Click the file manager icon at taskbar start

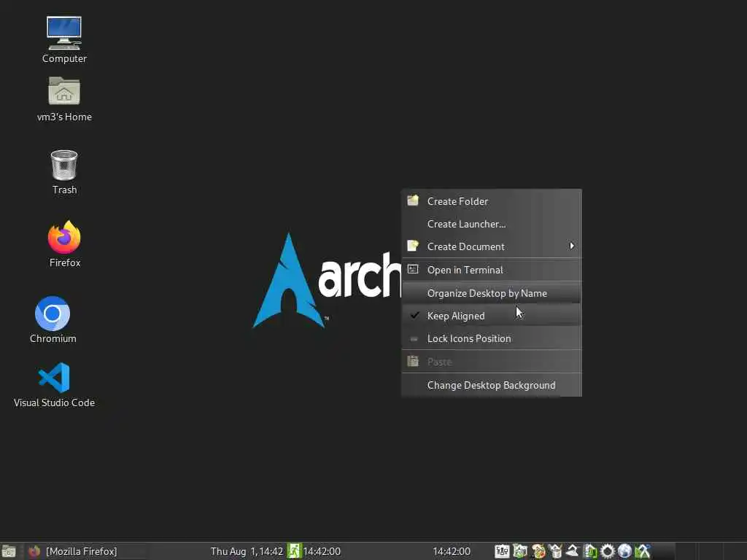(x=9, y=551)
